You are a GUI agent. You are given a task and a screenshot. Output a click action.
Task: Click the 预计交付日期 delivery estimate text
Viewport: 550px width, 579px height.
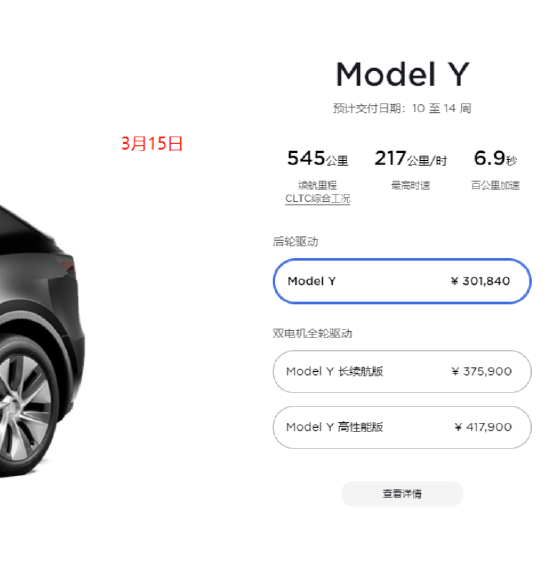coord(402,109)
